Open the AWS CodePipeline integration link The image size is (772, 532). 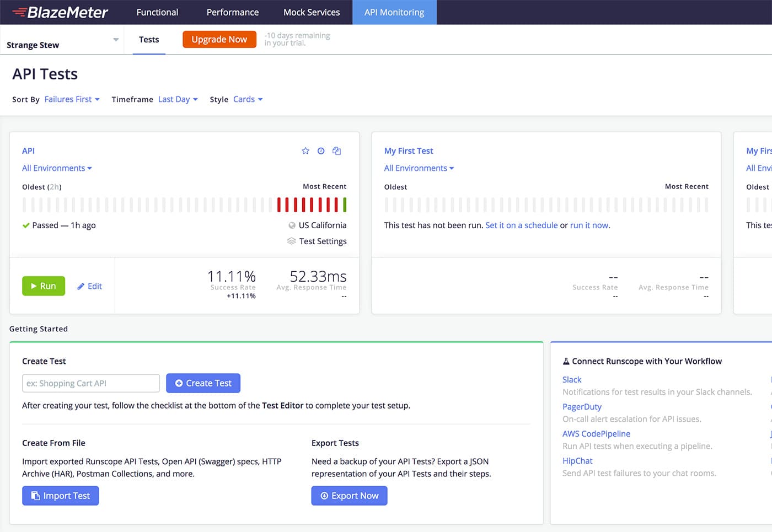(596, 433)
